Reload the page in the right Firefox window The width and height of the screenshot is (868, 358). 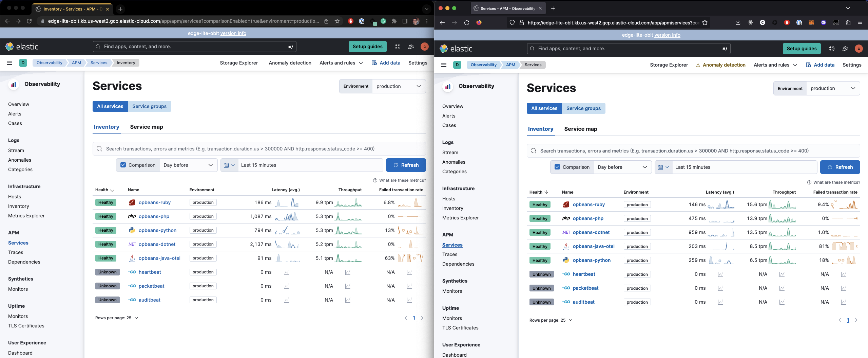click(x=467, y=23)
